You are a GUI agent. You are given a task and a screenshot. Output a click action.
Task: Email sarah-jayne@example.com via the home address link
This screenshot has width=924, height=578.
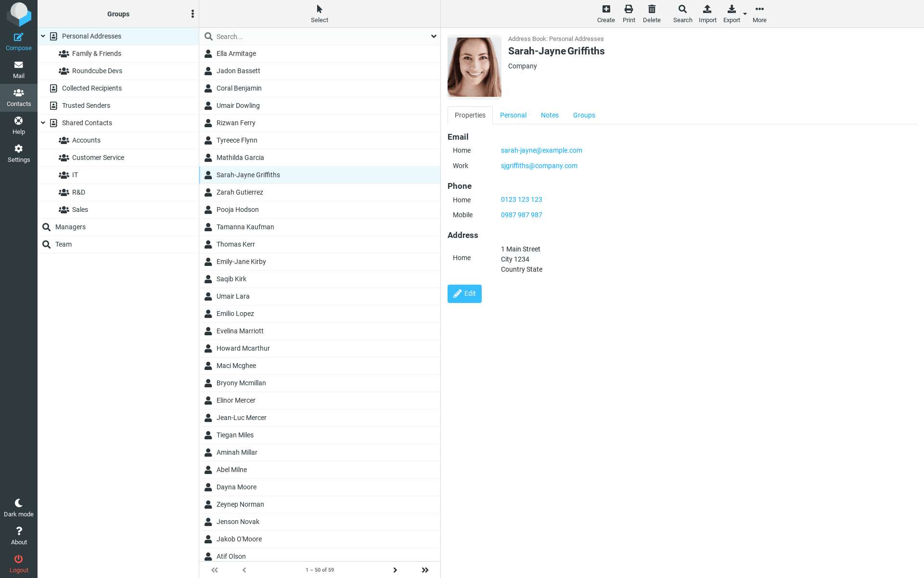(541, 150)
